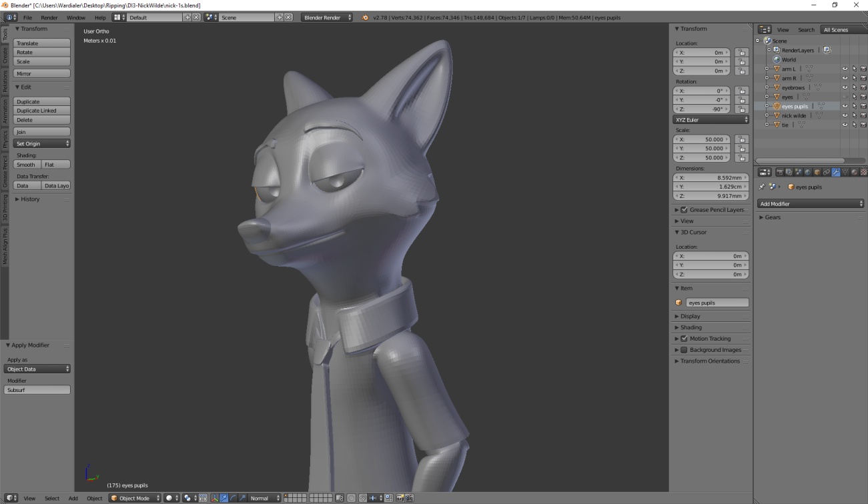Expand the Gears panel
Viewport: 868px width, 504px height.
coord(773,217)
